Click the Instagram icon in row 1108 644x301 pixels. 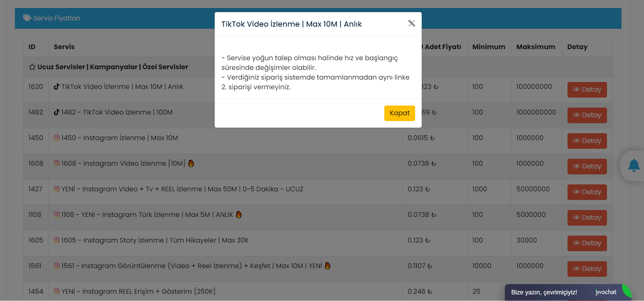(57, 215)
